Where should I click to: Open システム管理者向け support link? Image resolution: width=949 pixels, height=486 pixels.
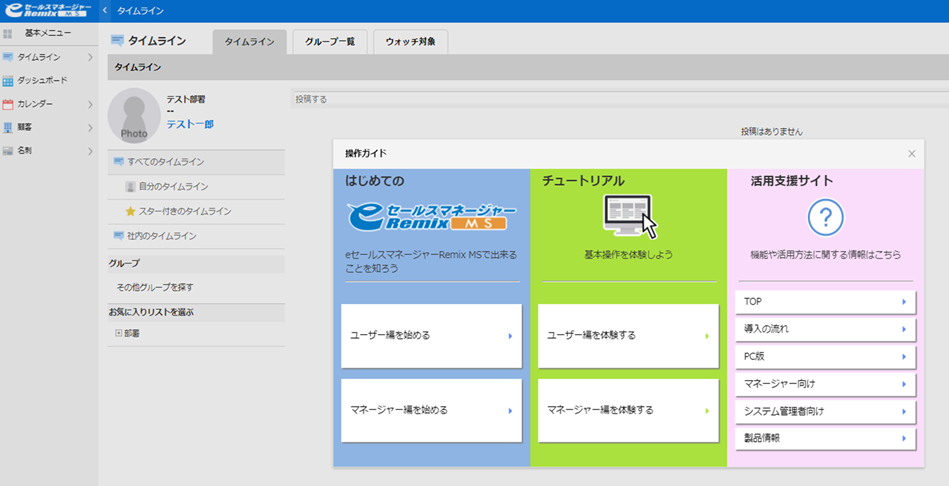826,411
